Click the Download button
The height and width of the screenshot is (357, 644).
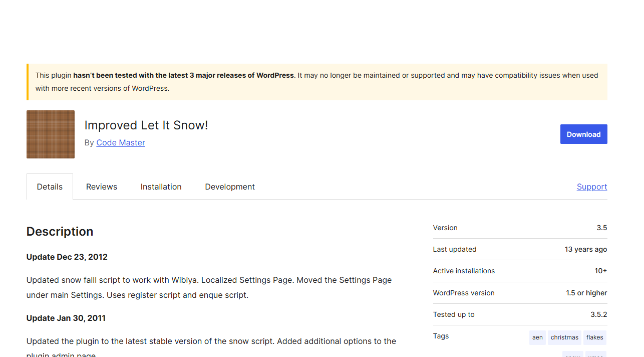[x=583, y=134]
